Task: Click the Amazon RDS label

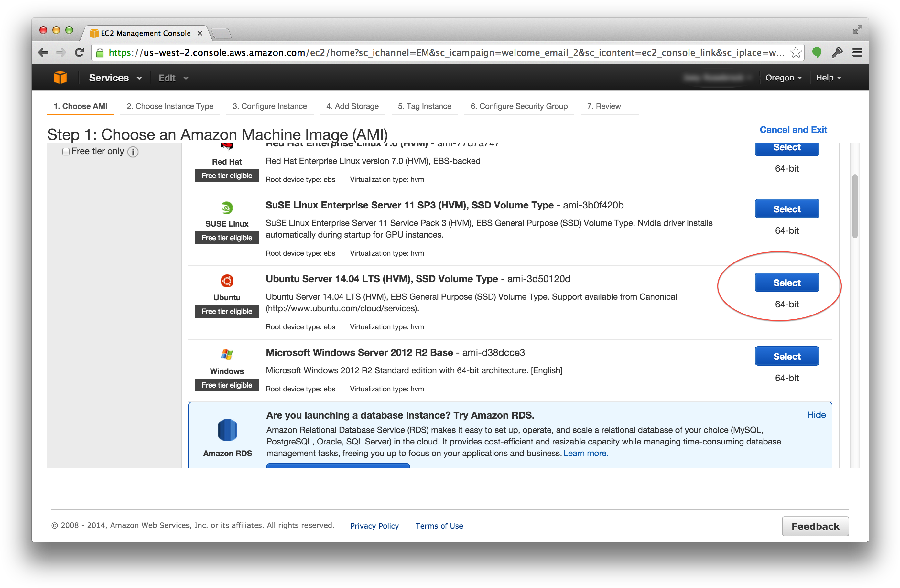Action: tap(227, 453)
